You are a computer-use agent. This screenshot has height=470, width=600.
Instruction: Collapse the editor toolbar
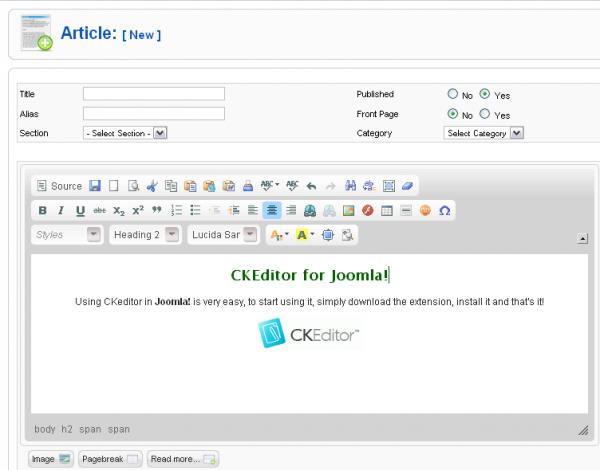pyautogui.click(x=582, y=239)
